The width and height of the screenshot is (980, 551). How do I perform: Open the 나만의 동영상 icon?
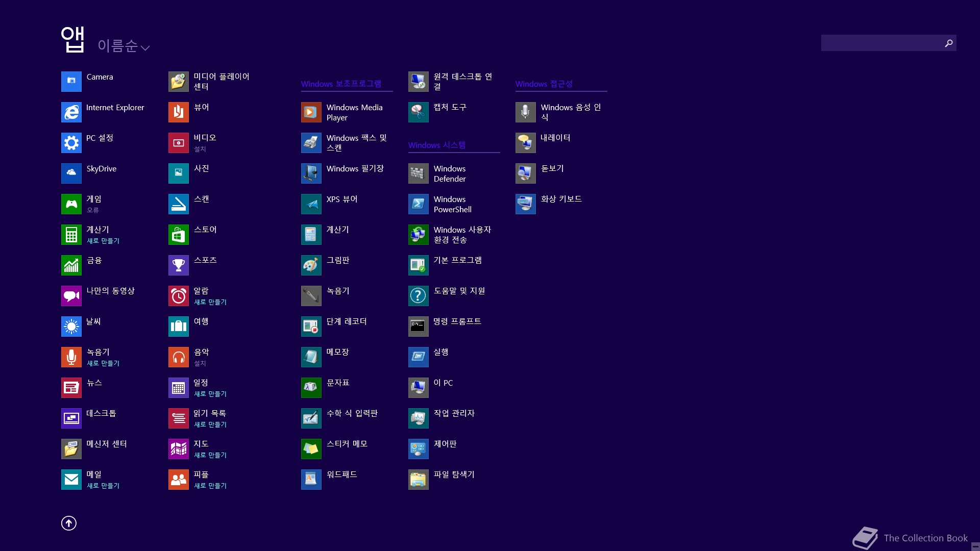(x=71, y=296)
